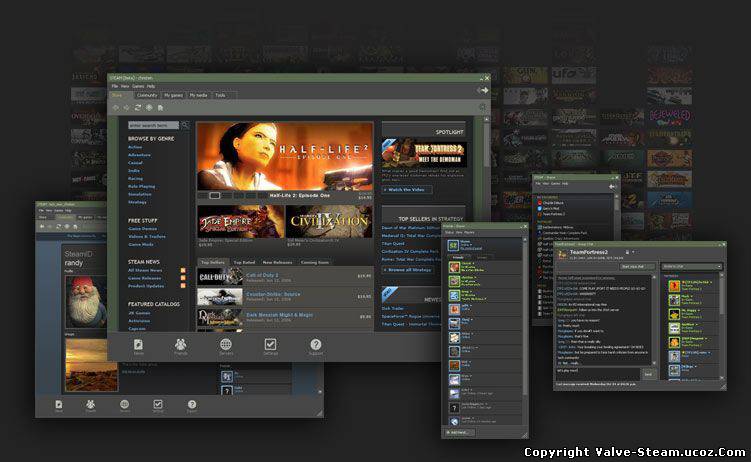This screenshot has width=751, height=462.
Task: Open the Status menu in Friends window
Action: [x=449, y=232]
